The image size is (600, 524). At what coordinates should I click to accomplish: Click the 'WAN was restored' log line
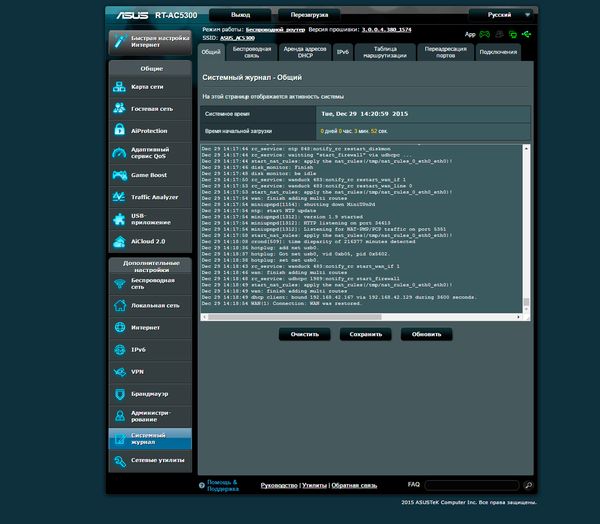point(281,304)
